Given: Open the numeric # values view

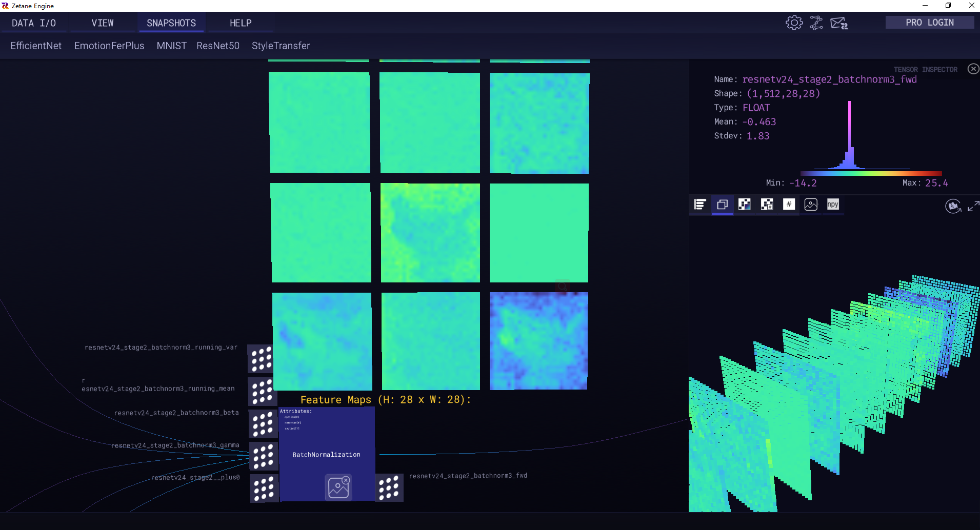Looking at the screenshot, I should [x=788, y=205].
